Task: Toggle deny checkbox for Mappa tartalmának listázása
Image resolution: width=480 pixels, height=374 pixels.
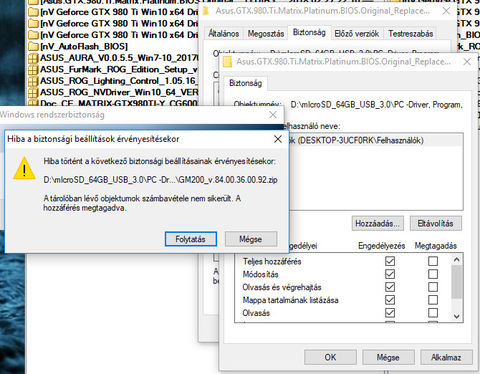Action: (433, 300)
